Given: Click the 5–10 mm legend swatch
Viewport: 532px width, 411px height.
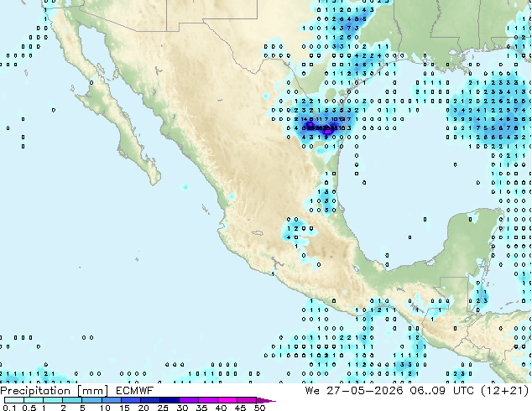Looking at the screenshot, I should point(91,400).
